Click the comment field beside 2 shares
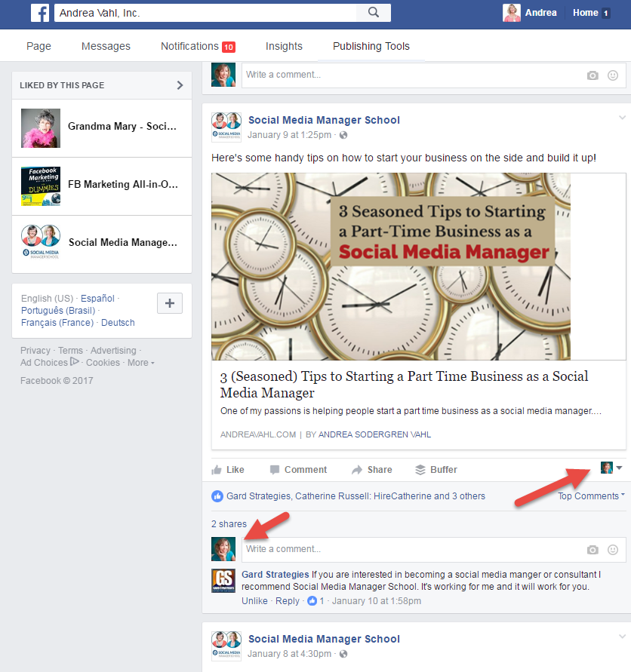The width and height of the screenshot is (631, 672). coord(434,549)
